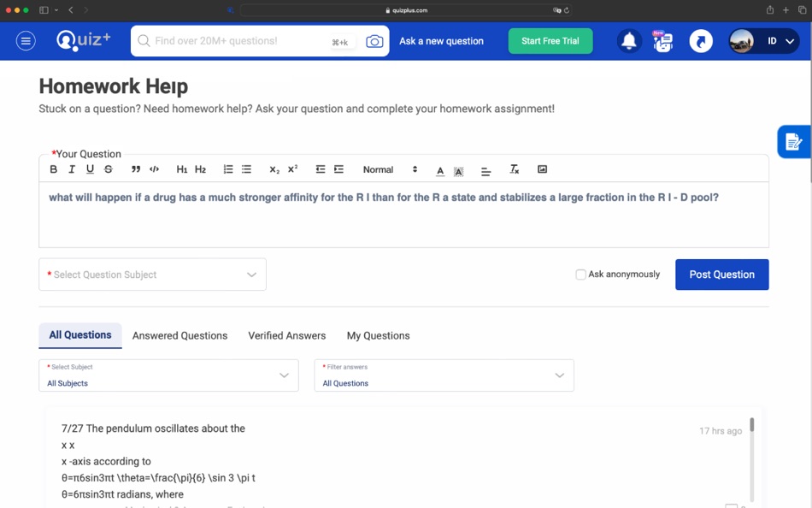Switch to All Questions tab

(x=80, y=335)
